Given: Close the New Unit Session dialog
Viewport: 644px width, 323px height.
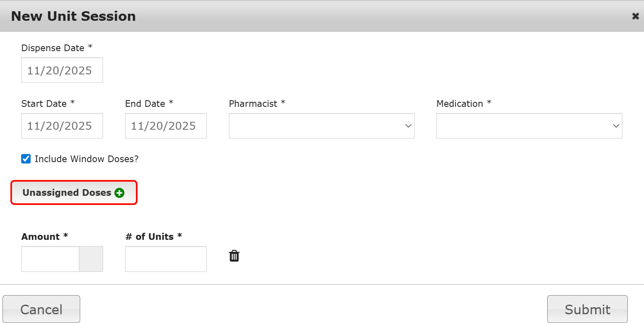Looking at the screenshot, I should click(x=635, y=16).
